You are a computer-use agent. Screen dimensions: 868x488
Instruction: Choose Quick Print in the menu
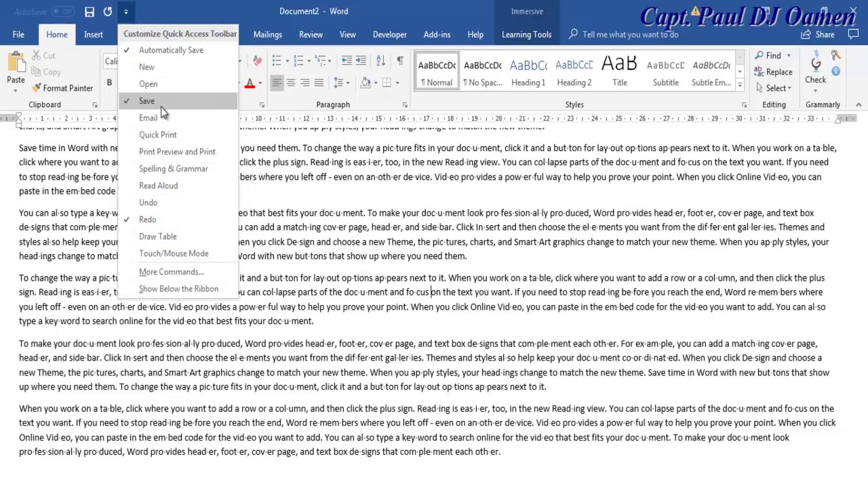(178, 135)
